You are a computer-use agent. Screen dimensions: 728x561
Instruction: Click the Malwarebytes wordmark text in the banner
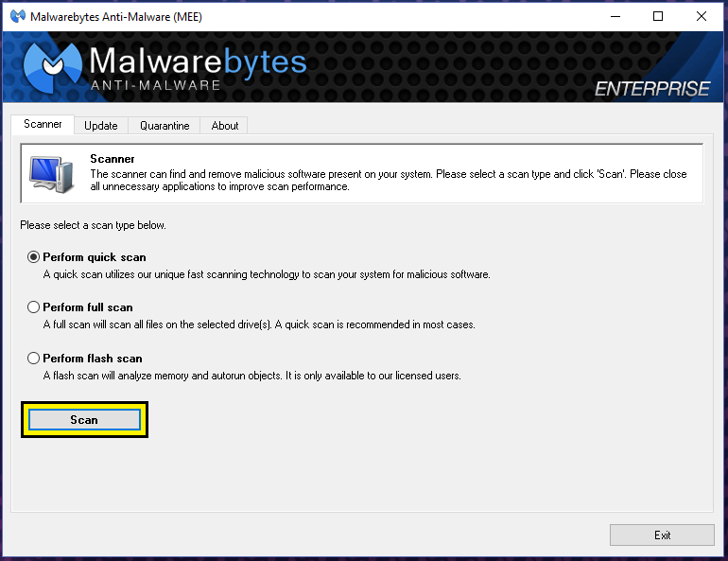pos(198,61)
